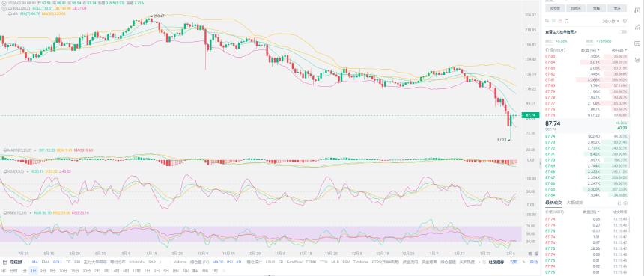
Task: Add the Volume sub indicator
Action: coord(180,262)
